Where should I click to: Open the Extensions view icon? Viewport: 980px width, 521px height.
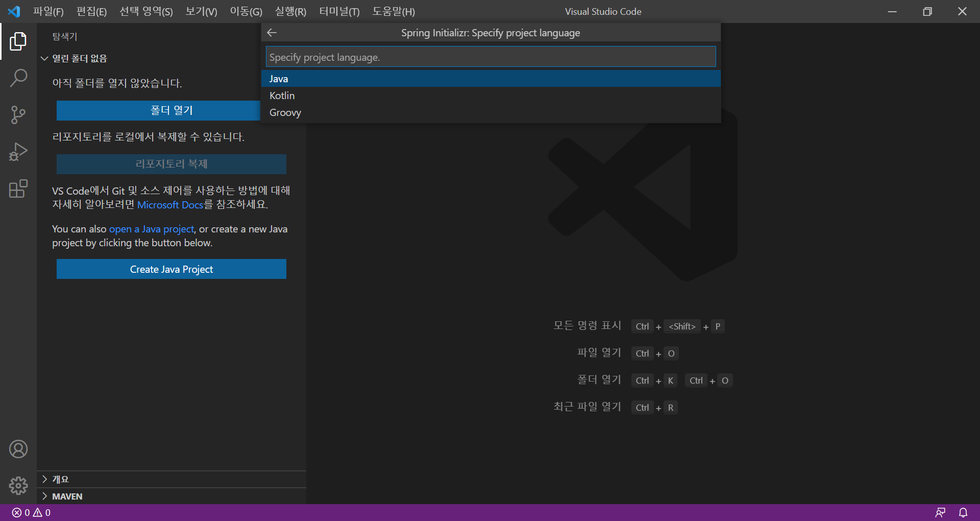(x=18, y=188)
